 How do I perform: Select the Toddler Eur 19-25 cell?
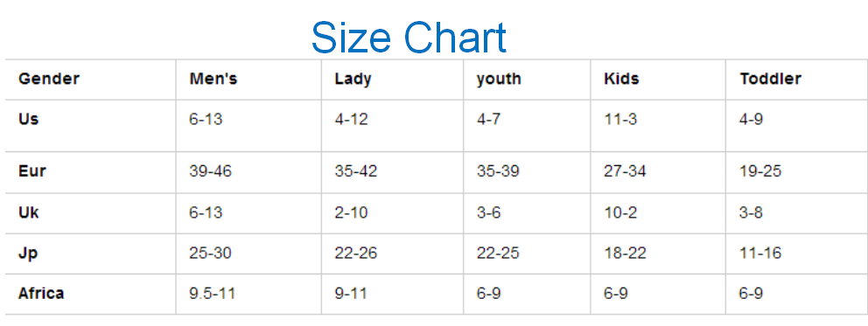coord(796,172)
